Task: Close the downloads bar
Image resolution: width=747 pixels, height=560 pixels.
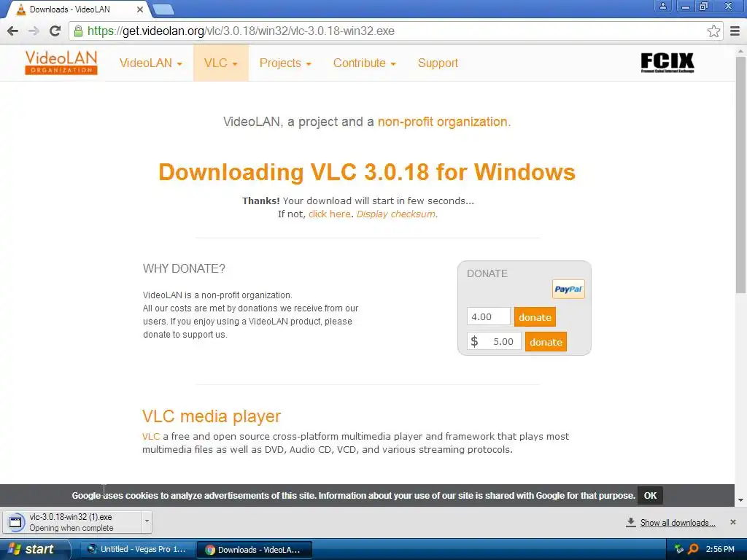Action: pos(733,522)
